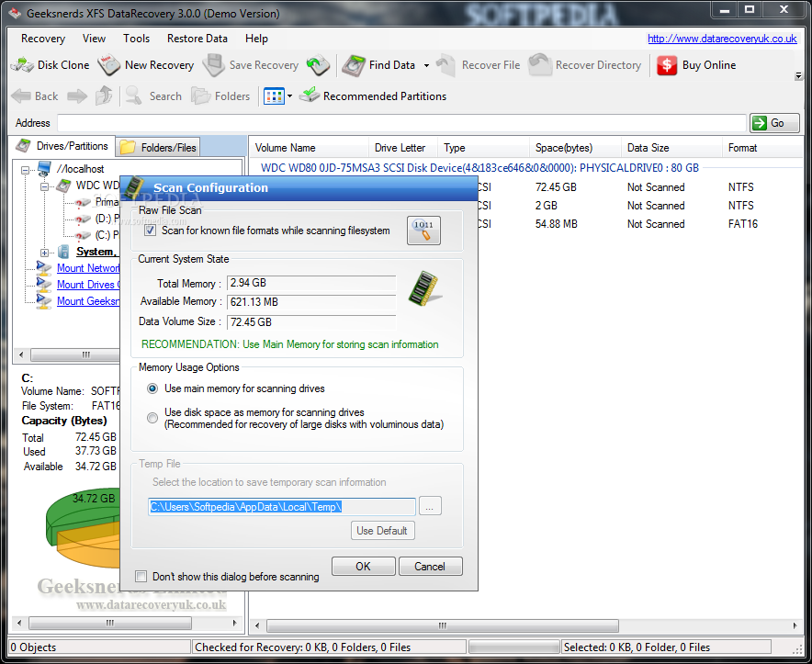Click the Folders toolbar icon

tap(200, 96)
